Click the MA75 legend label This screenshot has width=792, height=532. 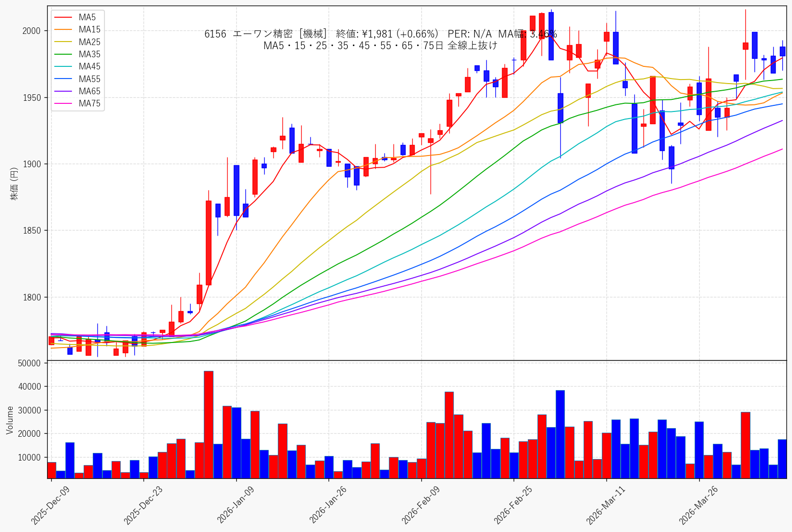[90, 103]
